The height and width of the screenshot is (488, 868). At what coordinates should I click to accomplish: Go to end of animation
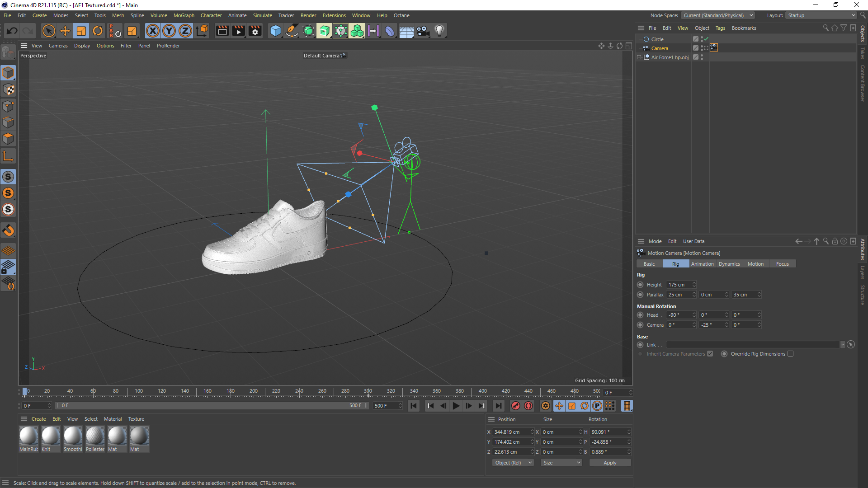click(498, 406)
